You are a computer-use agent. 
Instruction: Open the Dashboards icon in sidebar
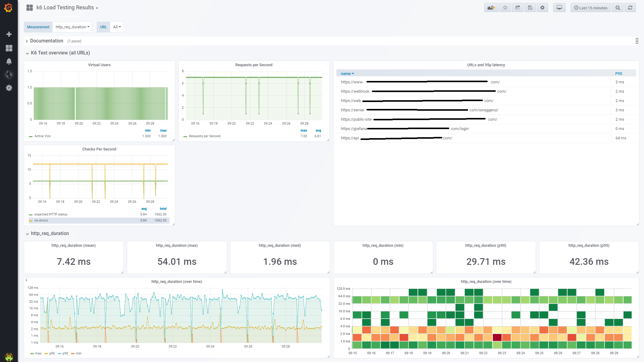click(x=9, y=48)
